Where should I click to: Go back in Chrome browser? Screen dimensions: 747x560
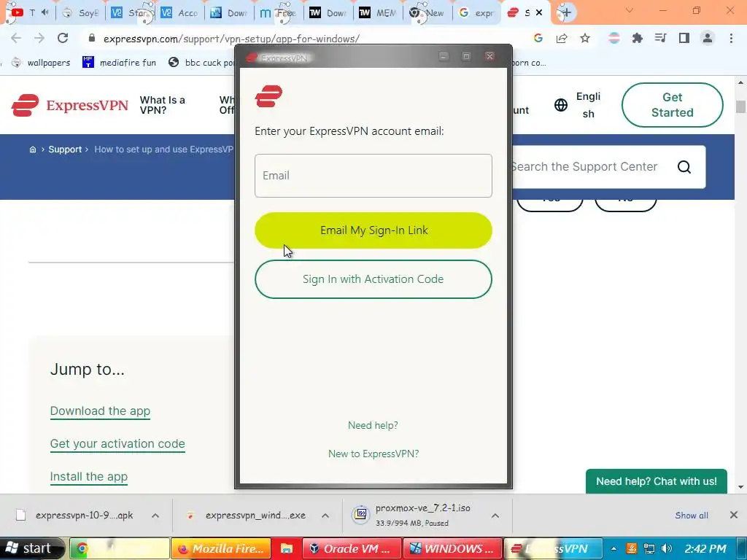16,38
